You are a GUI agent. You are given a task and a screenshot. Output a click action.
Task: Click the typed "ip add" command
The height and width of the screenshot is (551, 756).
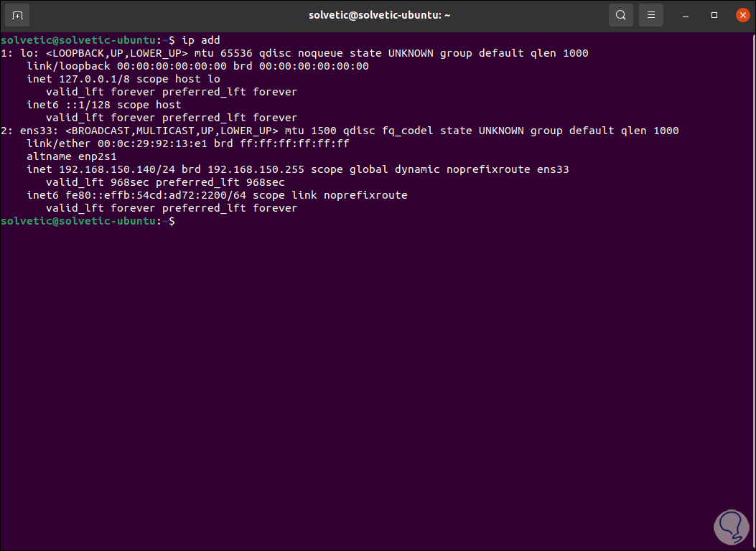coord(201,40)
